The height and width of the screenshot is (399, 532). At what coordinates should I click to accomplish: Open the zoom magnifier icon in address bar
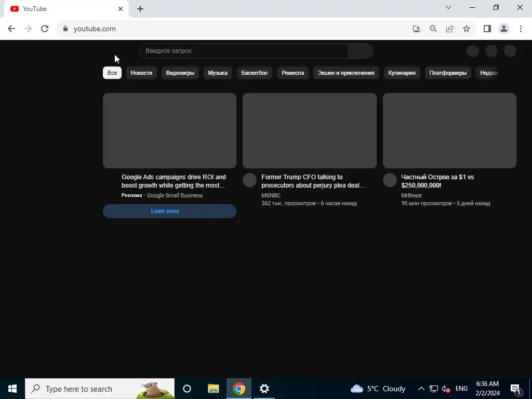point(433,29)
